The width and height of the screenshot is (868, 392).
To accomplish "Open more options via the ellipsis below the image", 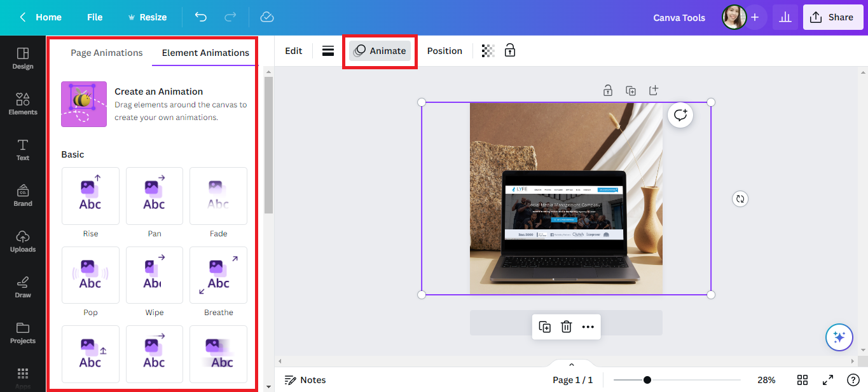I will pyautogui.click(x=588, y=326).
